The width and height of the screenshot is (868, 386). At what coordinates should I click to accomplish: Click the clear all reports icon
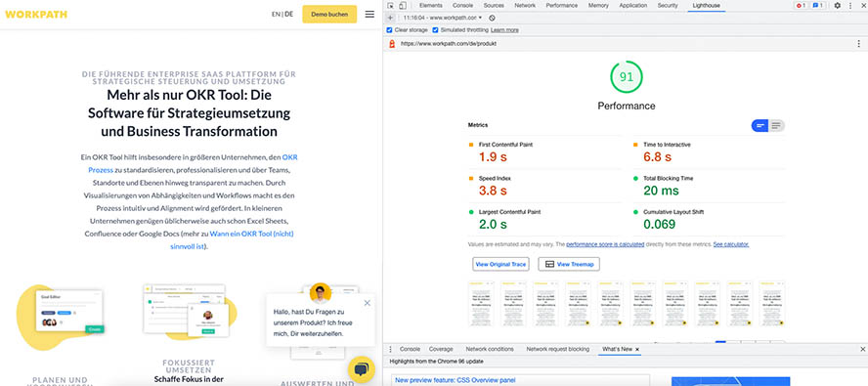tap(492, 18)
